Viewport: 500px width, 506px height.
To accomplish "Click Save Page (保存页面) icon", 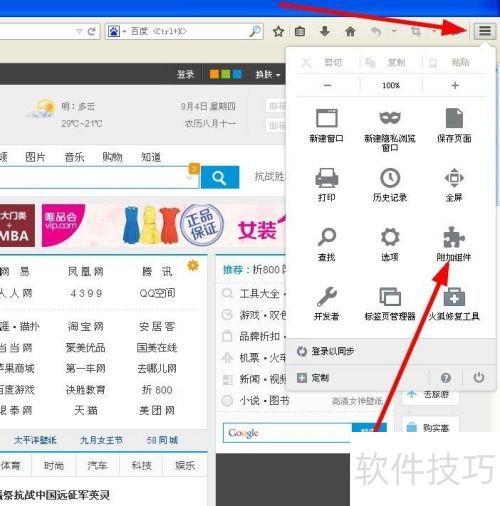I will (454, 125).
